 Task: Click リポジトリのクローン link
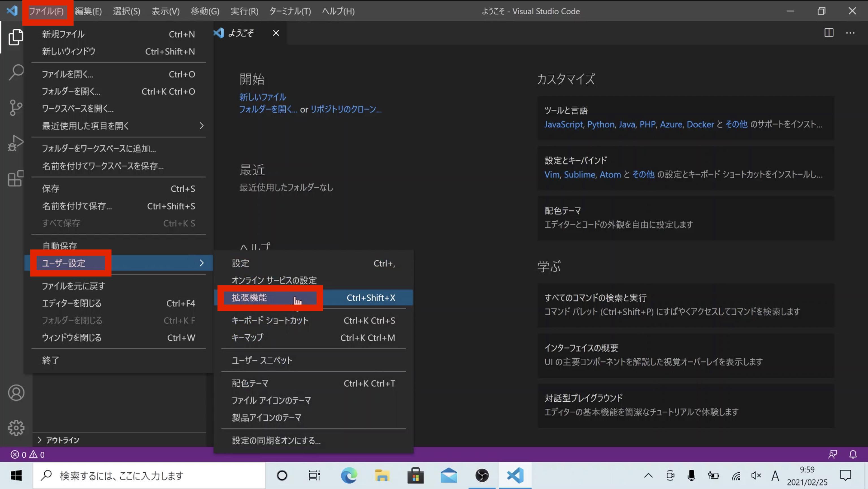(x=346, y=109)
